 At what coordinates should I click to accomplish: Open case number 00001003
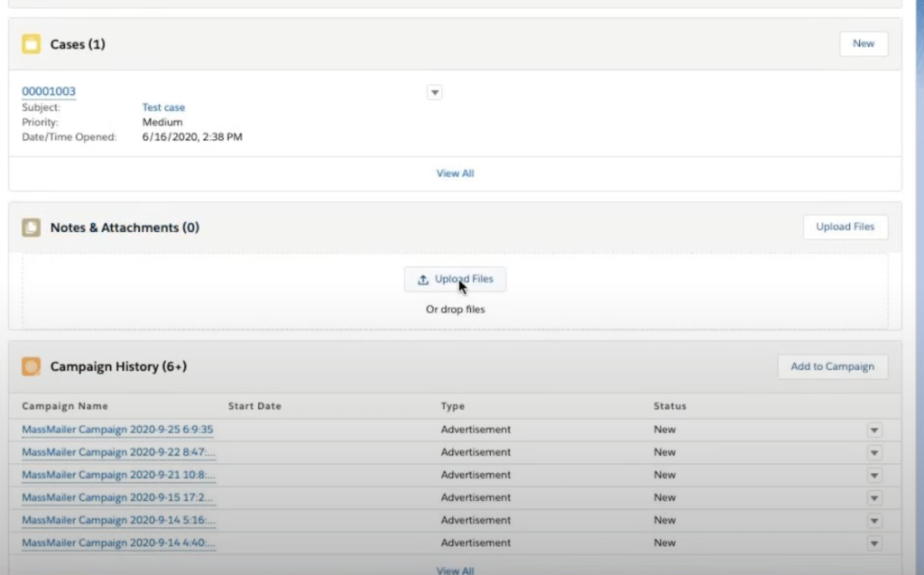point(49,91)
